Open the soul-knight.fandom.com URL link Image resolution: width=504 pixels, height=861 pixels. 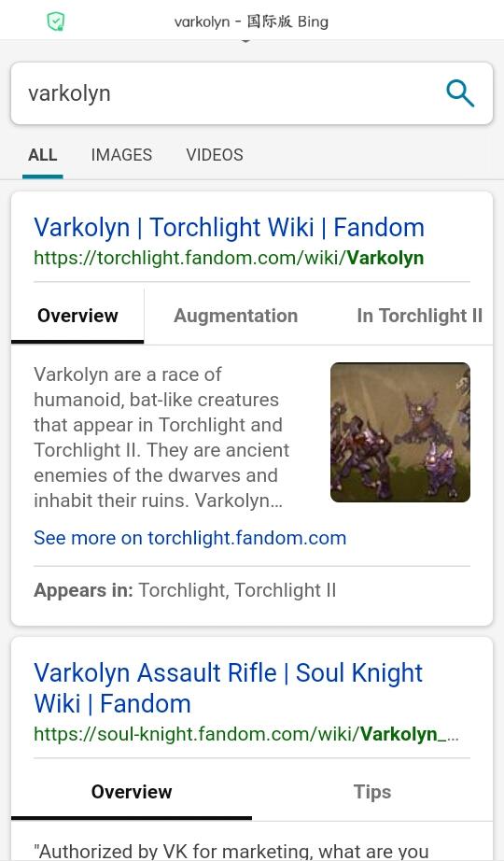pyautogui.click(x=246, y=734)
